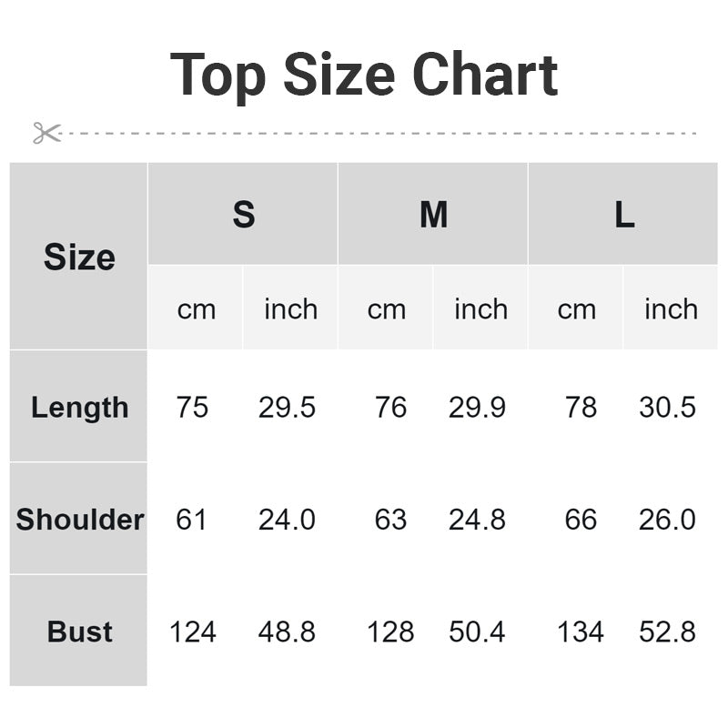Click the scissors icon below the title
This screenshot has width=728, height=728.
[47, 133]
